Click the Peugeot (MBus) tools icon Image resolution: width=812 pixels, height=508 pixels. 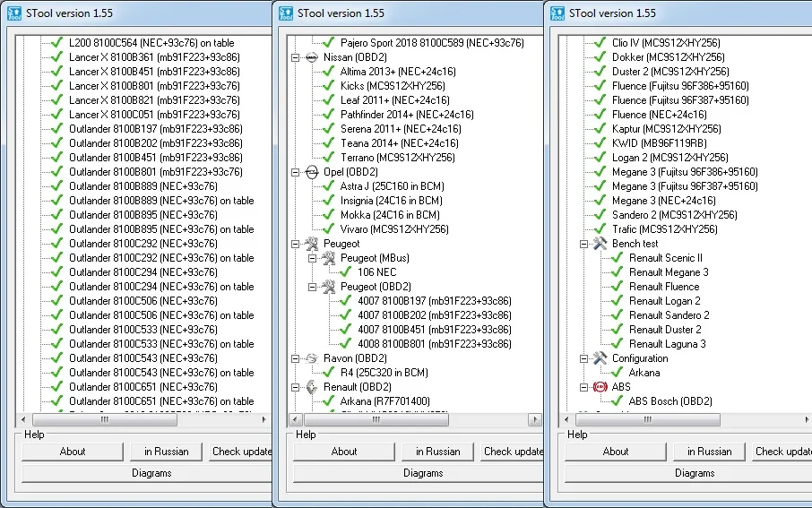(329, 258)
